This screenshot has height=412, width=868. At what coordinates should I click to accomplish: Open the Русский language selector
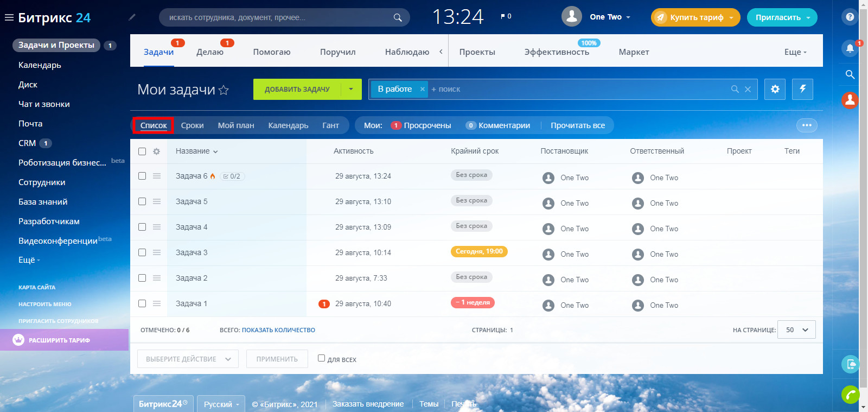pos(221,404)
